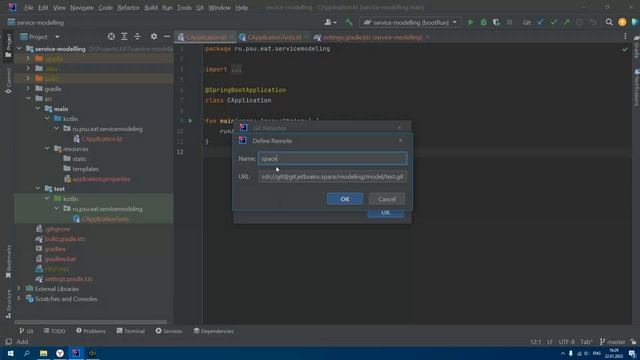Click the ENG language indicator in system tray
Screen dimensions: 640x360
597,353
